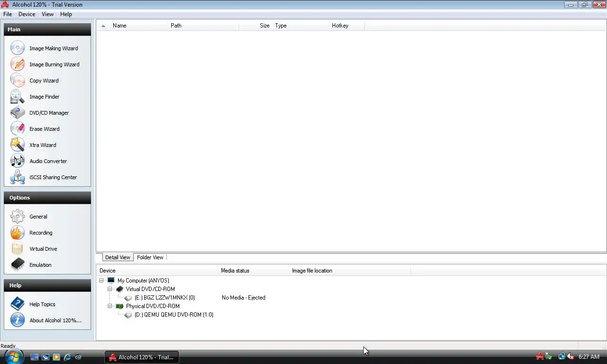Click the muted volume tray icon
This screenshot has width=607, height=364.
click(570, 356)
